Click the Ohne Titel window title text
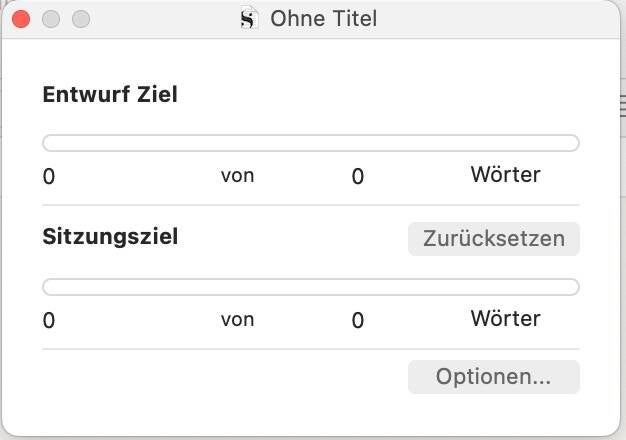 pos(323,19)
